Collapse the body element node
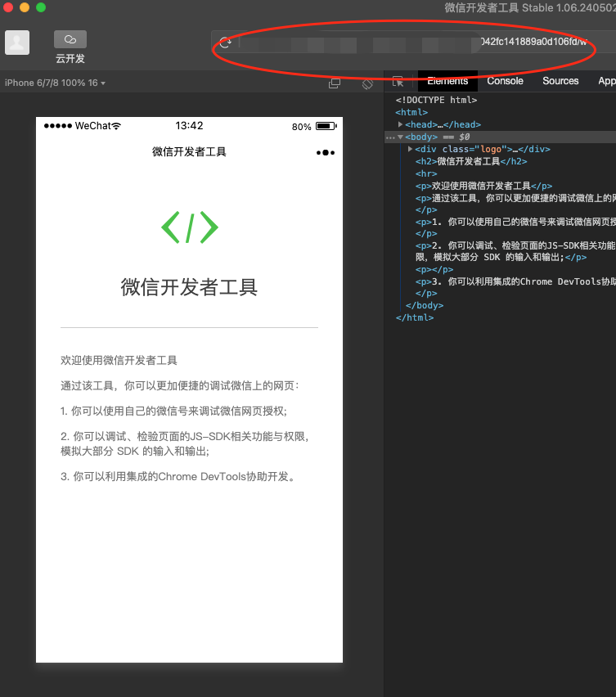This screenshot has width=616, height=697. click(x=400, y=137)
